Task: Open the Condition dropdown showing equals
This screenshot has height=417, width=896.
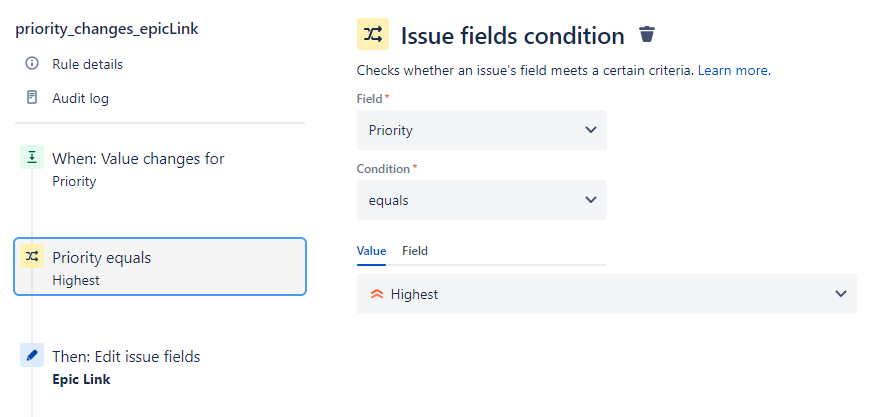Action: tap(481, 200)
